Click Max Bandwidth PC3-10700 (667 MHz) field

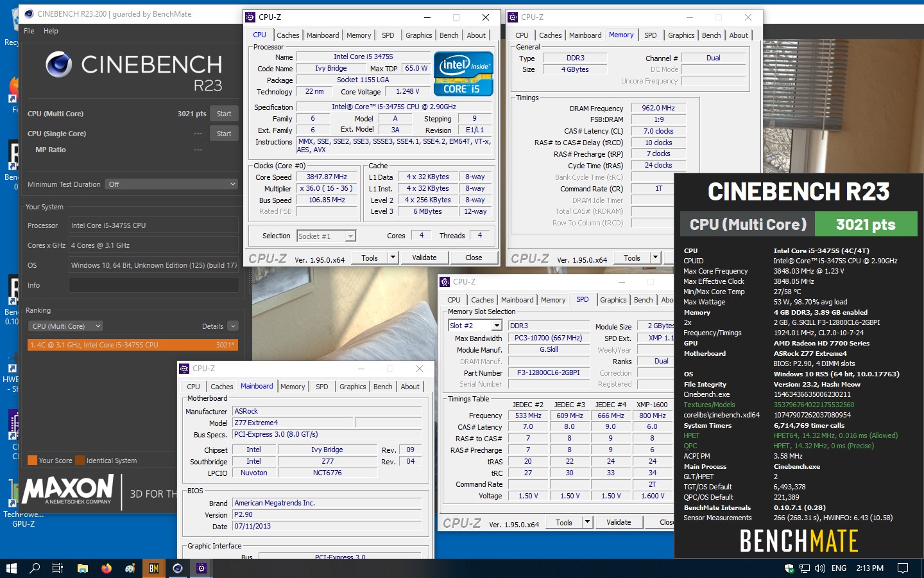(549, 338)
